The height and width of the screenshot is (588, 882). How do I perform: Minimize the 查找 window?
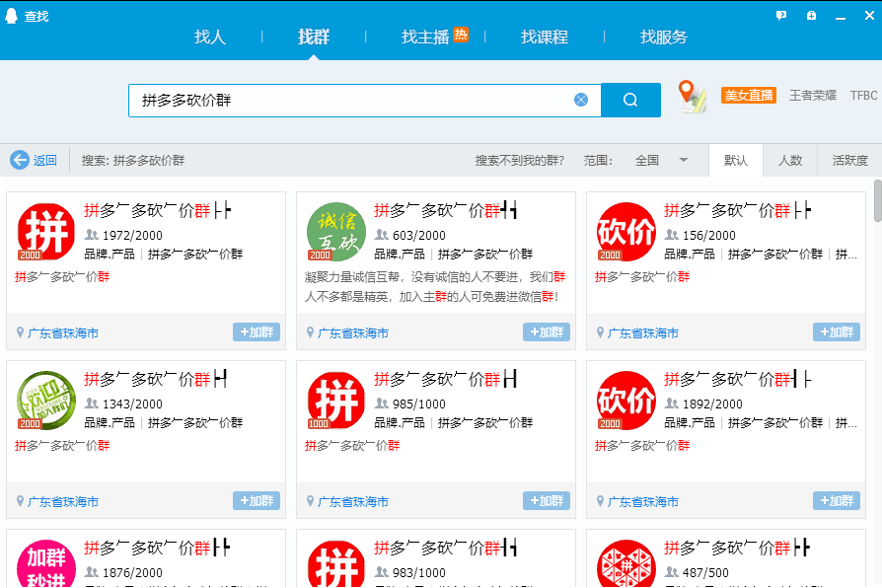pyautogui.click(x=841, y=17)
